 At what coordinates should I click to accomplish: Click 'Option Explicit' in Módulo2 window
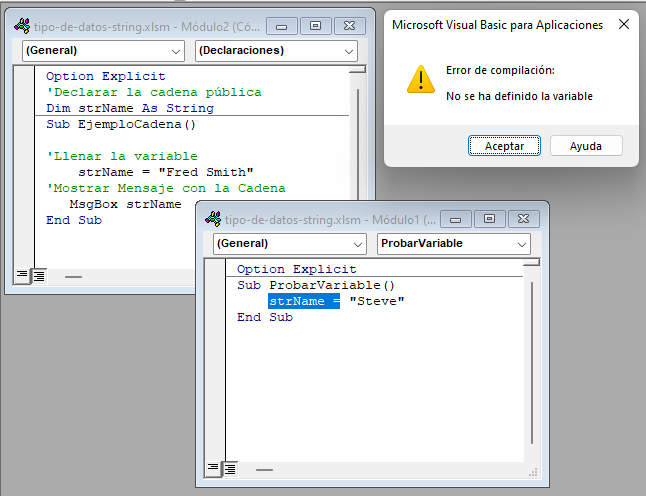tap(106, 76)
